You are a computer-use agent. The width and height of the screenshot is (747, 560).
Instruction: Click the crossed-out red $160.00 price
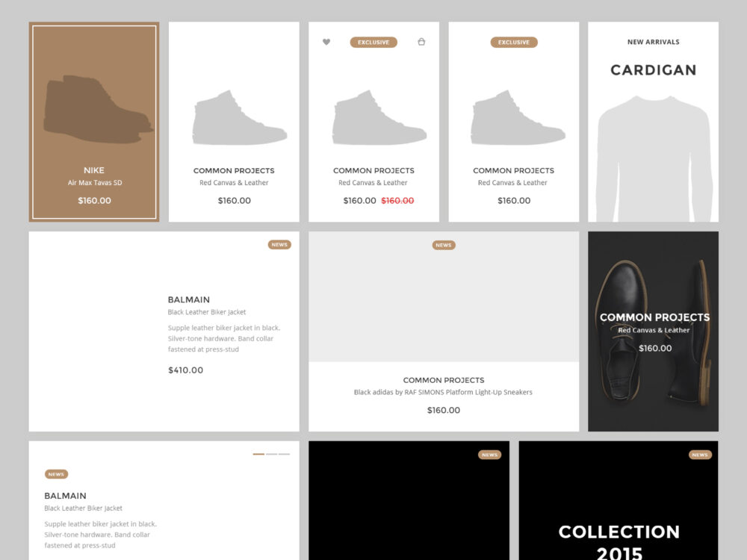click(397, 200)
